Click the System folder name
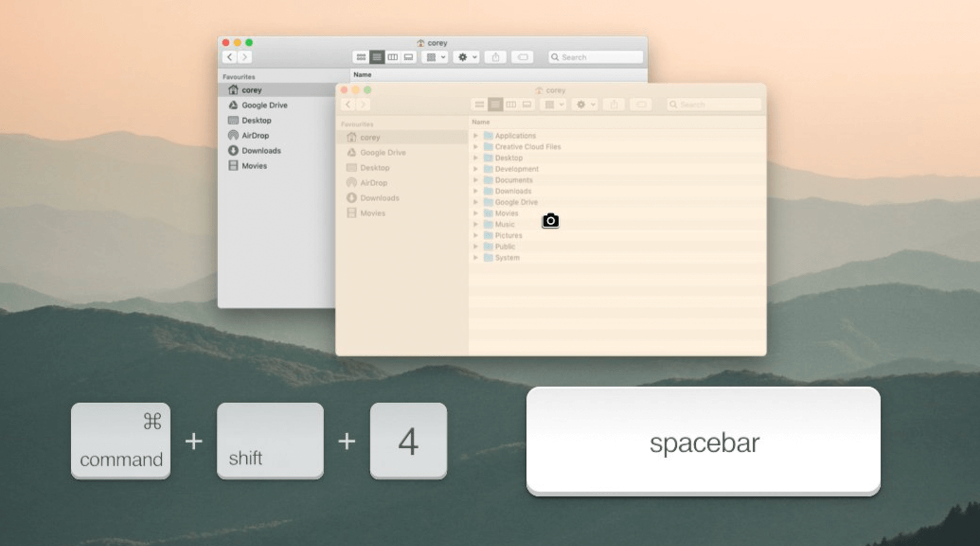Viewport: 980px width, 546px height. 507,258
